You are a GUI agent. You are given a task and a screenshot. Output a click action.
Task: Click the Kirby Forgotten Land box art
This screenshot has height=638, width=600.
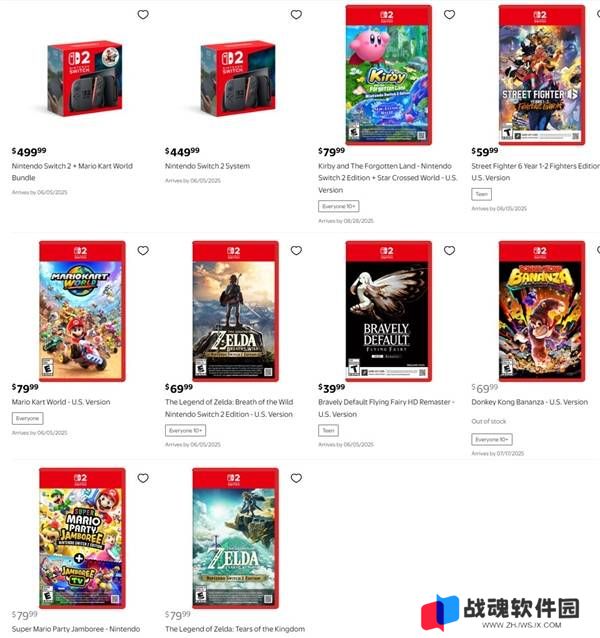(x=388, y=74)
